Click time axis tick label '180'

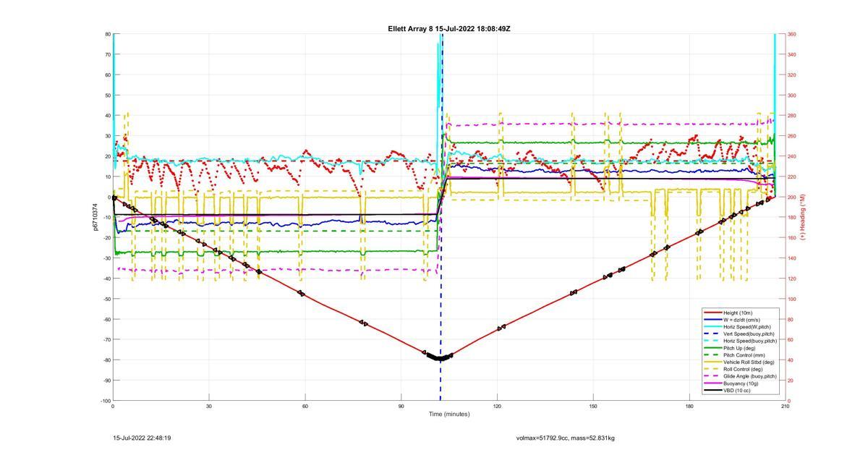(689, 406)
